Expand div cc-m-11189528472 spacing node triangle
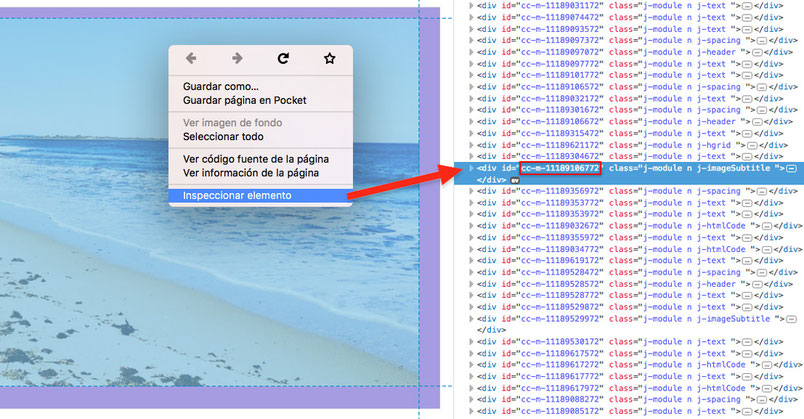 [x=471, y=272]
